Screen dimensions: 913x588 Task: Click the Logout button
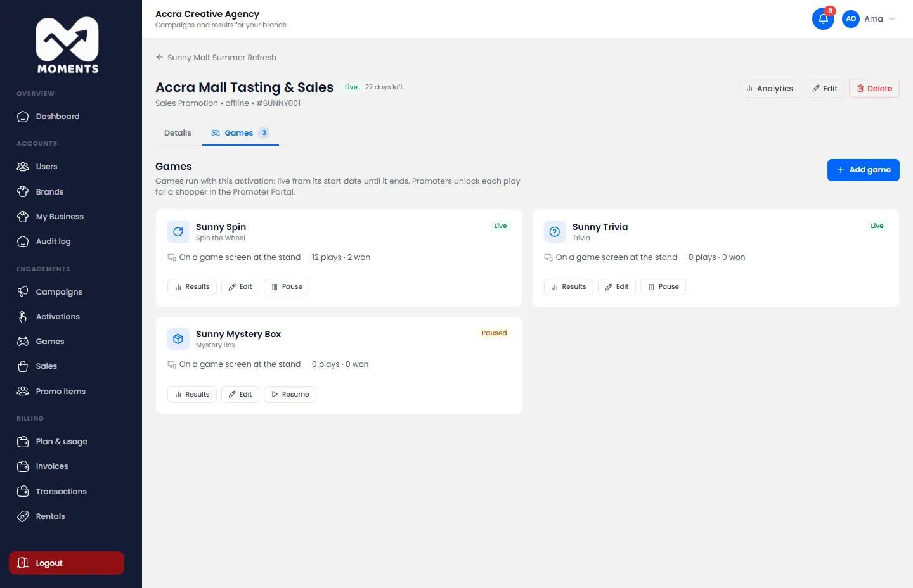tap(67, 563)
